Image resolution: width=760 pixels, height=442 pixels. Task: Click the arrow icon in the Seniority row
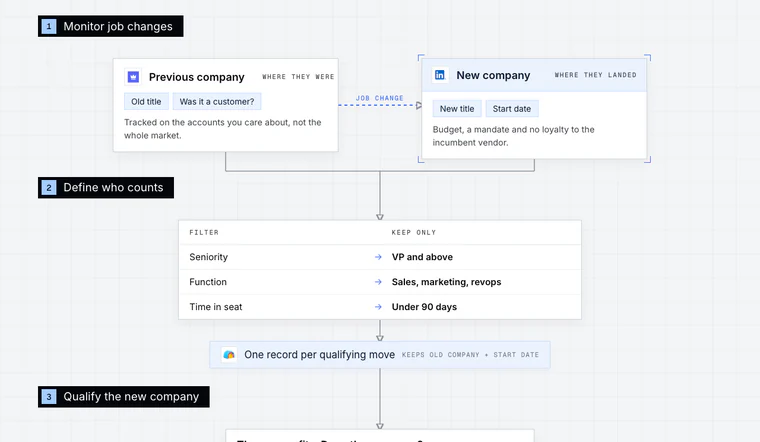click(x=379, y=257)
